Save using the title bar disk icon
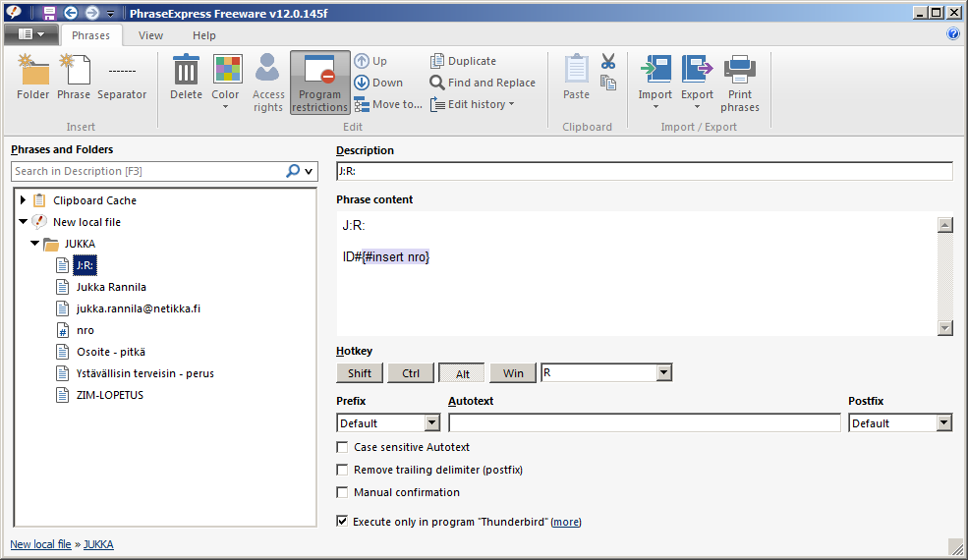 point(49,13)
